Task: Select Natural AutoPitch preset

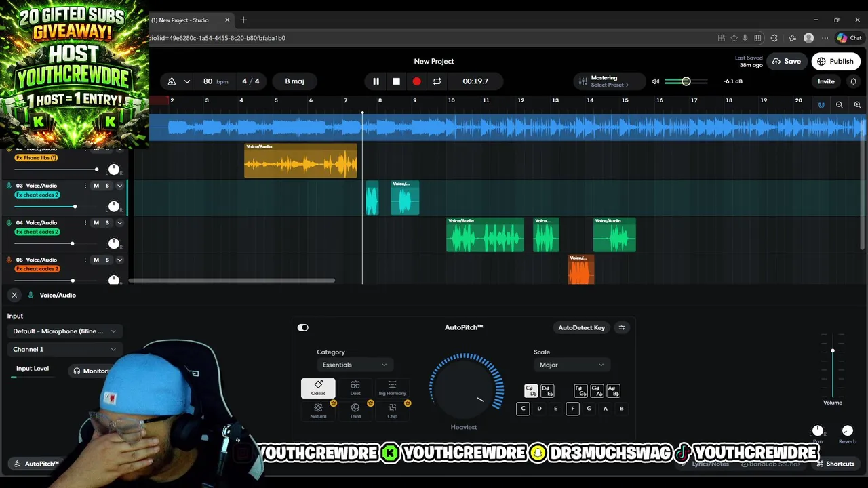Action: pyautogui.click(x=318, y=411)
